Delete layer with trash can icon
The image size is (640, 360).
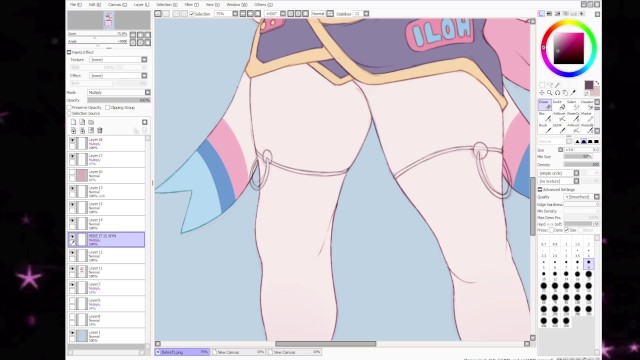point(100,131)
